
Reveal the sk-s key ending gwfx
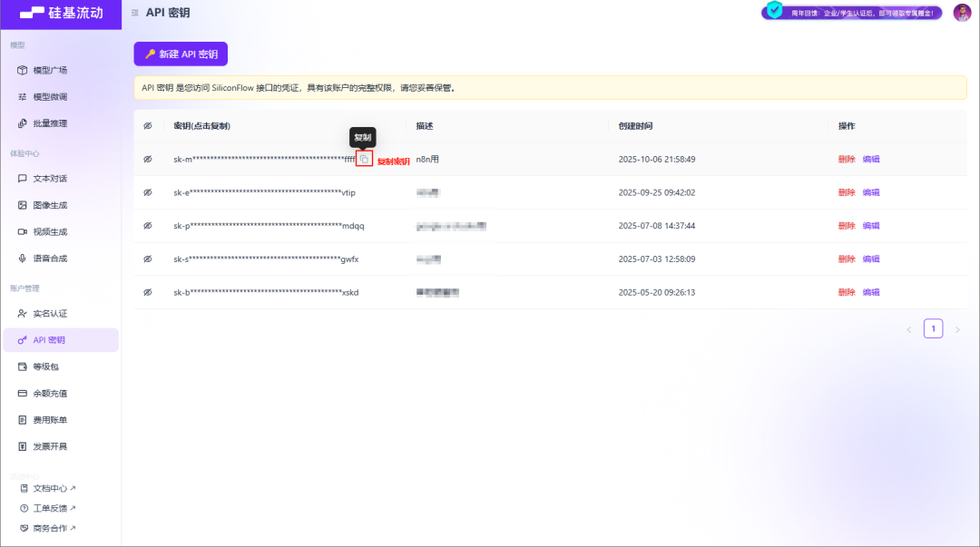148,259
